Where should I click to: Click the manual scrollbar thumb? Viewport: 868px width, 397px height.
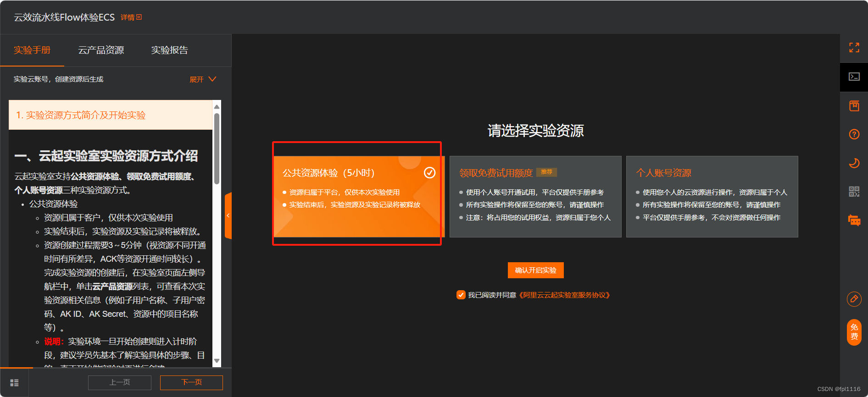tap(217, 149)
